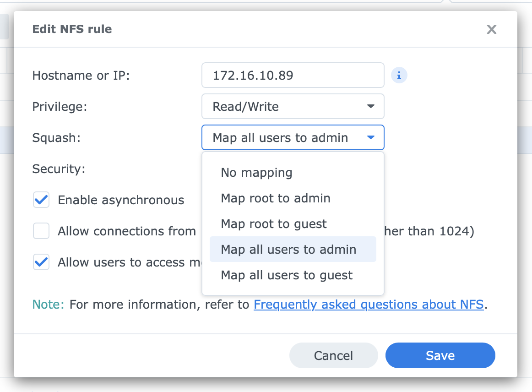The height and width of the screenshot is (392, 532).
Task: Click the Enable asynchronous label text
Action: (x=121, y=200)
